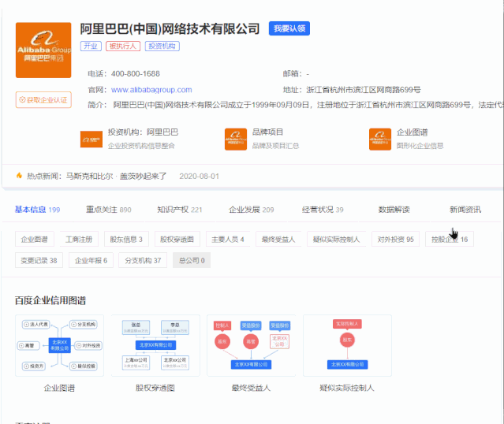Switch to the 企业发展 209 tab
This screenshot has height=424, width=504.
(251, 210)
